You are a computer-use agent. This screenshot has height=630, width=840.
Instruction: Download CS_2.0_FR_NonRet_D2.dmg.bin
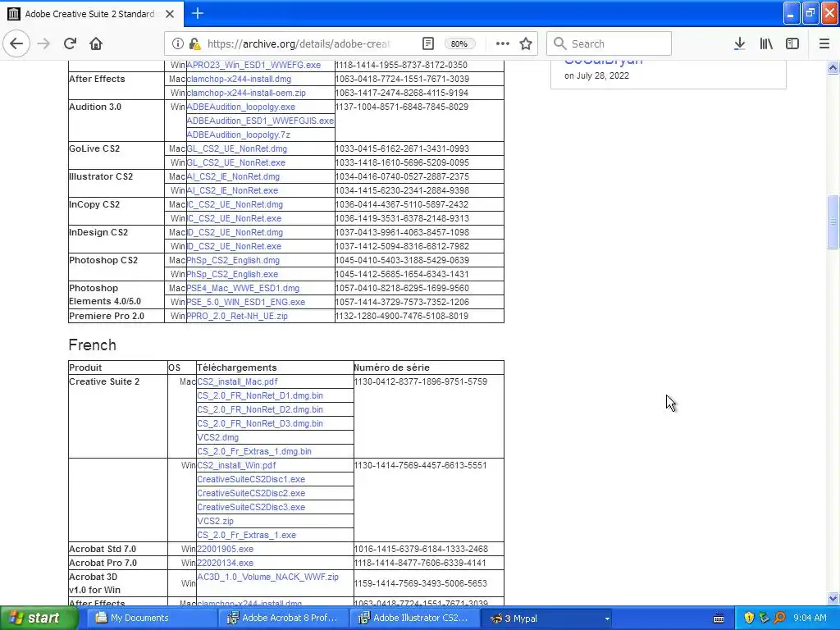260,409
